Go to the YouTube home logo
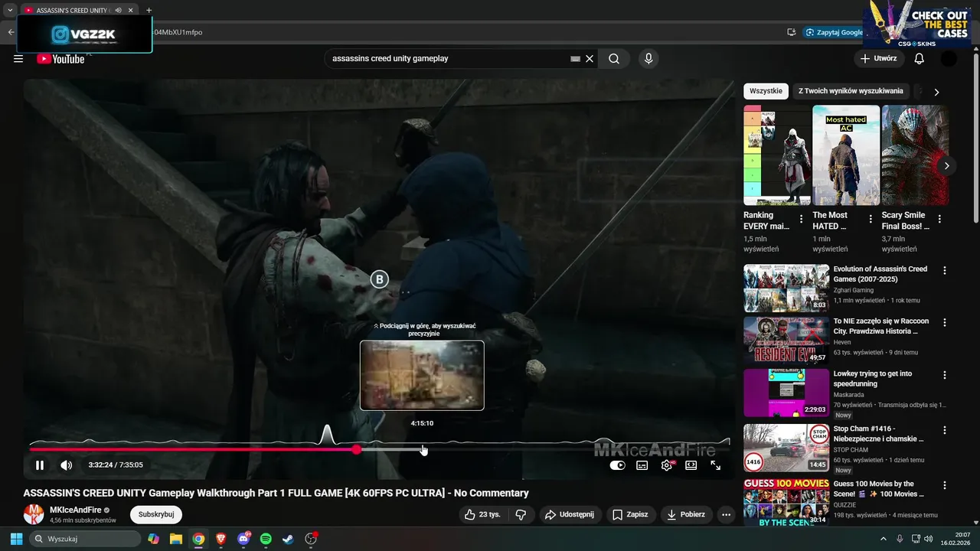980x551 pixels. coord(60,59)
